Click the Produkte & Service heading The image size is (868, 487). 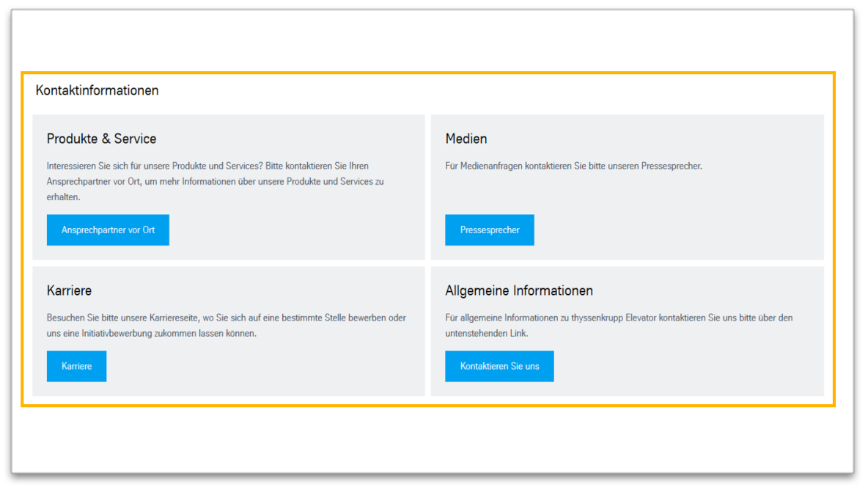[101, 139]
